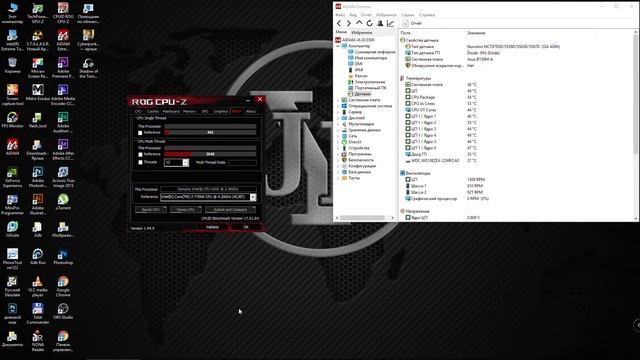Open the OBS Studio desktop icon

point(63,311)
